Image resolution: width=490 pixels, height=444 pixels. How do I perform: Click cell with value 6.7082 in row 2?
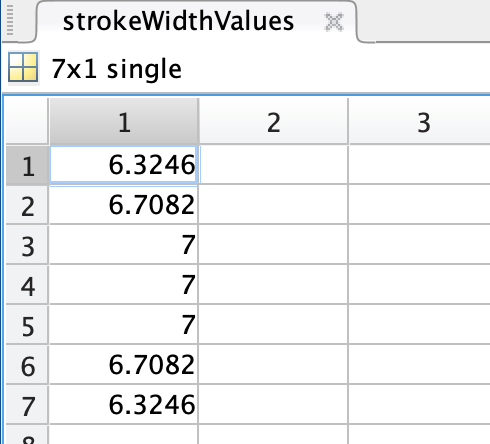pyautogui.click(x=124, y=205)
